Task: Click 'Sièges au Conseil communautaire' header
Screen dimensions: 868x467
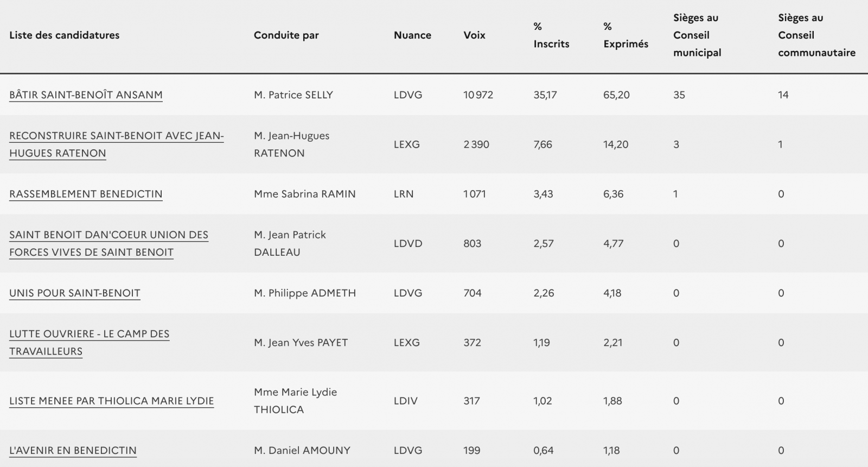Action: 816,35
